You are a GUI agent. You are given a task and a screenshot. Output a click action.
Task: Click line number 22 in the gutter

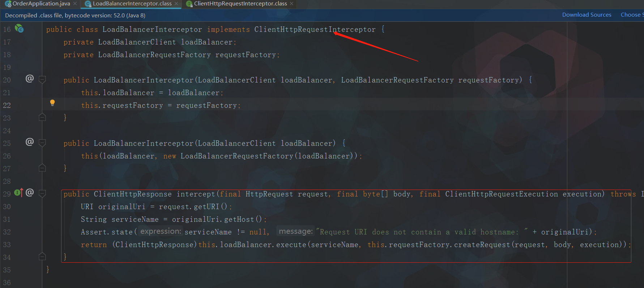[7, 105]
